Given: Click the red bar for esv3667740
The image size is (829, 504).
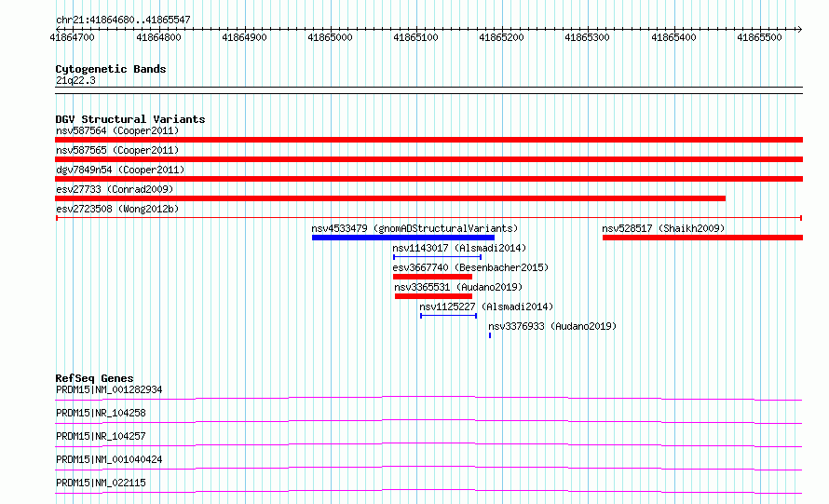Looking at the screenshot, I should tap(432, 277).
